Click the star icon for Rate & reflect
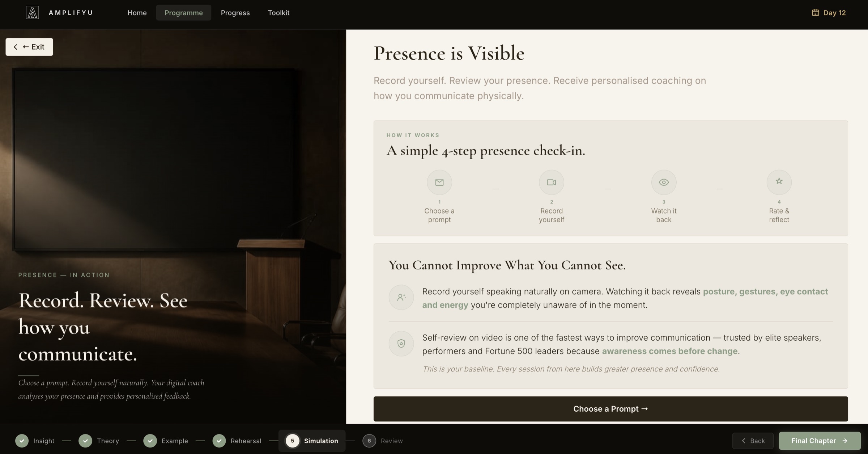The height and width of the screenshot is (454, 868). pos(779,182)
